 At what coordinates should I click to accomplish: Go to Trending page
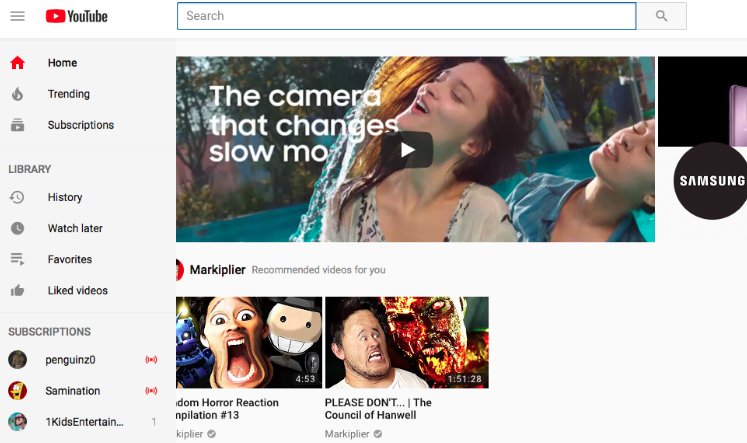point(69,94)
